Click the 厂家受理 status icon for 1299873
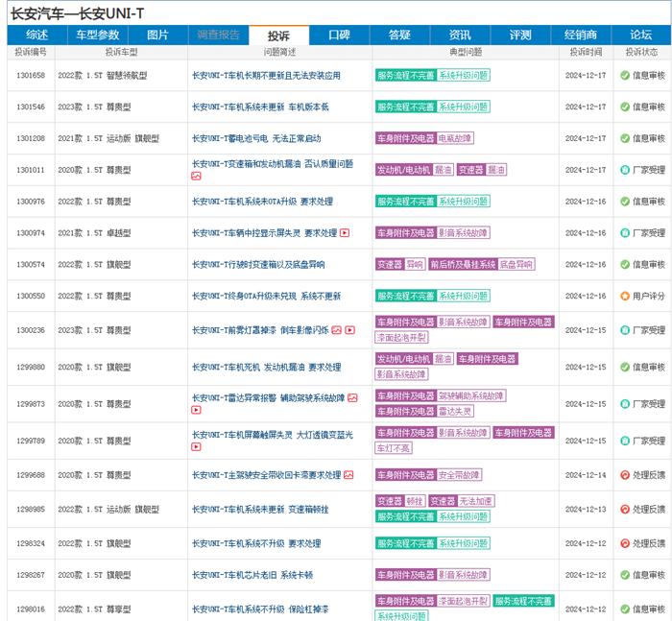The width and height of the screenshot is (672, 621). pyautogui.click(x=625, y=404)
